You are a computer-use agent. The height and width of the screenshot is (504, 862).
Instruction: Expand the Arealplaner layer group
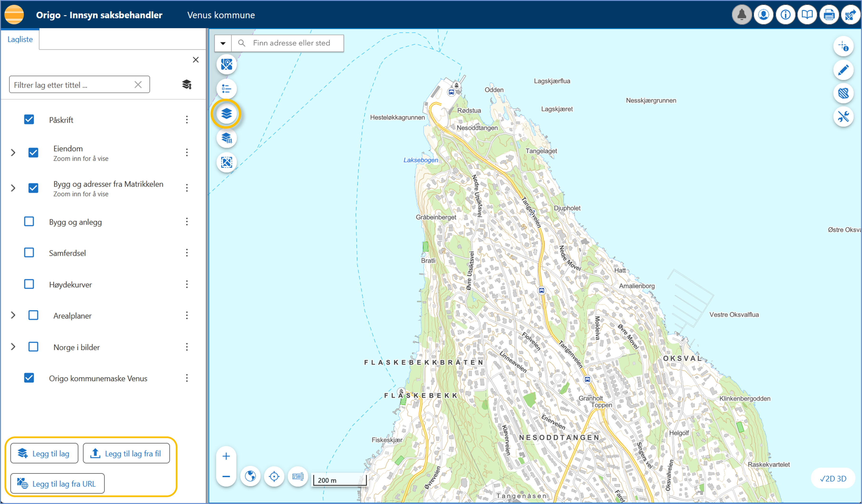coord(13,315)
